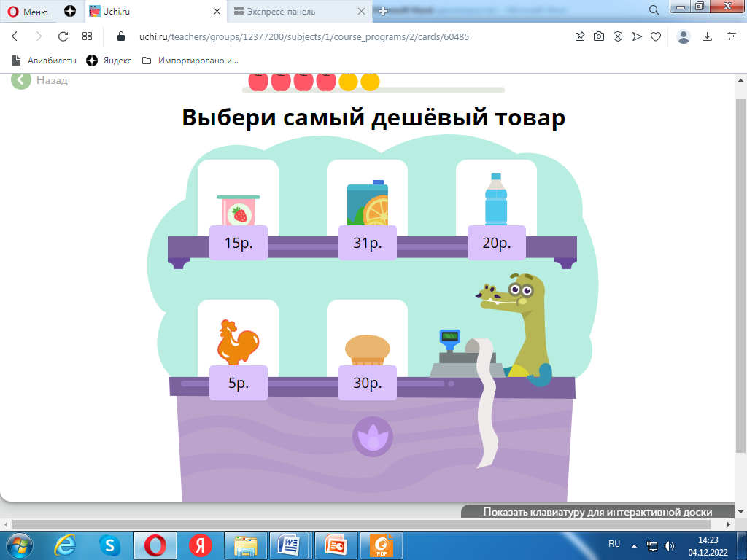
Task: Click the muffin priced 30р.
Action: (x=368, y=350)
